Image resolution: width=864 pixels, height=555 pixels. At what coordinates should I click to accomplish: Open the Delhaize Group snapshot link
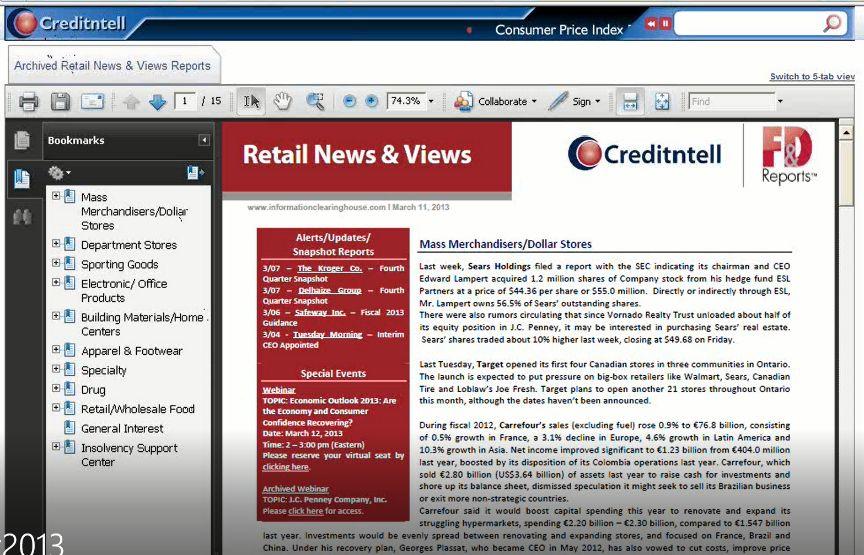(330, 290)
